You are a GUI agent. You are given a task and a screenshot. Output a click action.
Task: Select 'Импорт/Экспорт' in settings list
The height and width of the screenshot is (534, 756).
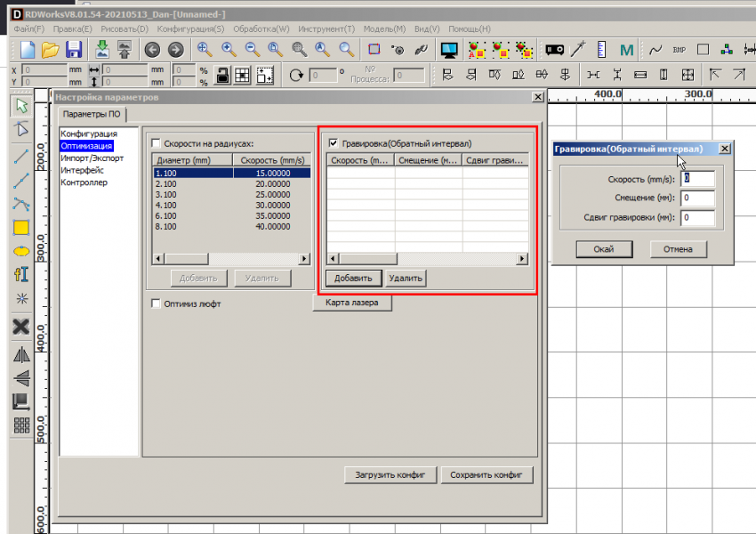92,158
